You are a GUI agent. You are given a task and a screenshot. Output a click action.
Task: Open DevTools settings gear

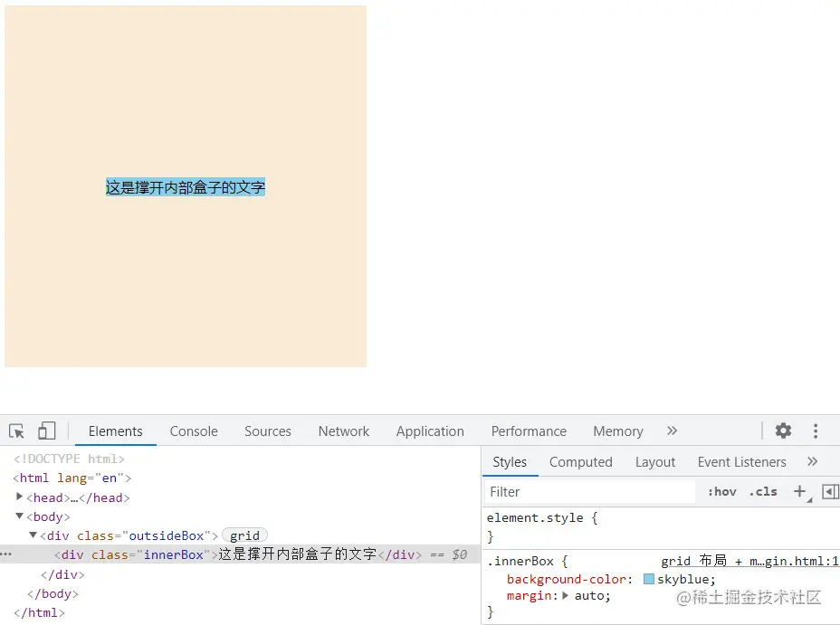(x=782, y=431)
